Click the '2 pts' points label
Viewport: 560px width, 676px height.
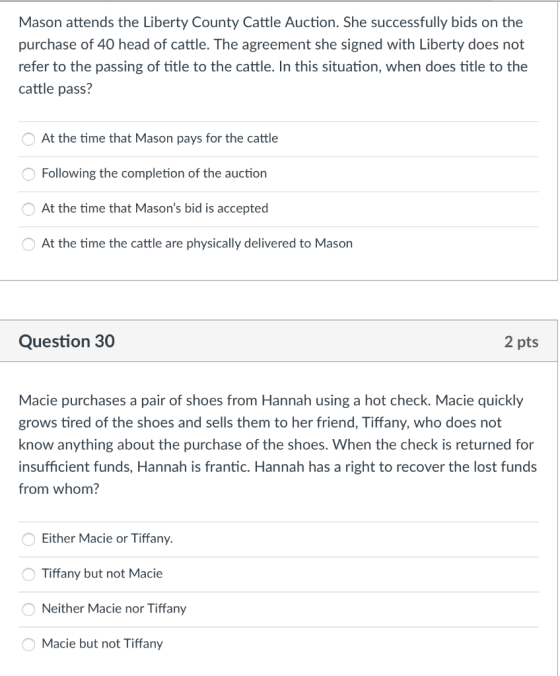tap(521, 342)
